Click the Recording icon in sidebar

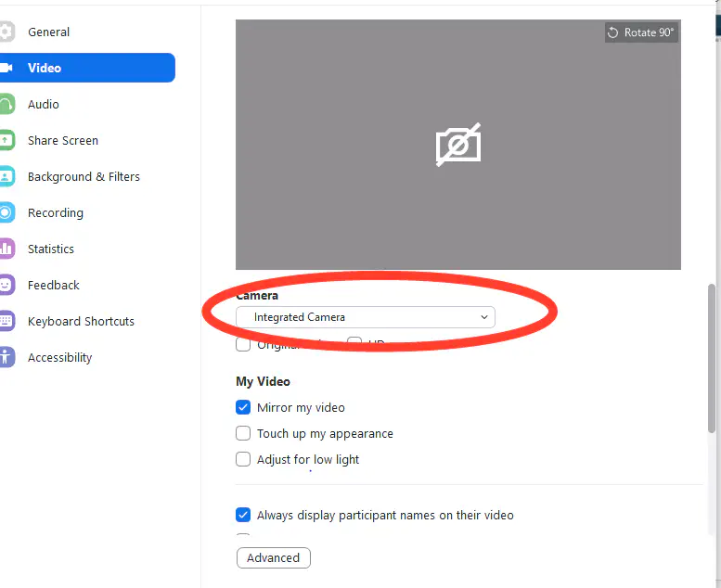(6, 213)
